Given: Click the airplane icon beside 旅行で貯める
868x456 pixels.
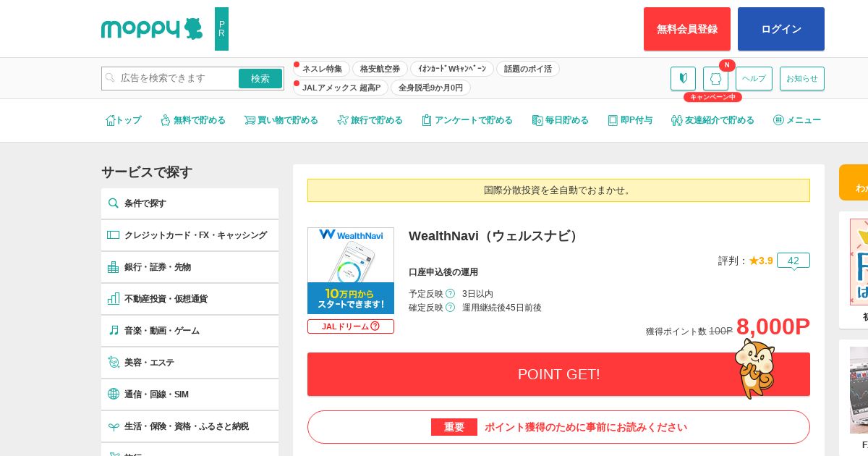Looking at the screenshot, I should pyautogui.click(x=342, y=120).
